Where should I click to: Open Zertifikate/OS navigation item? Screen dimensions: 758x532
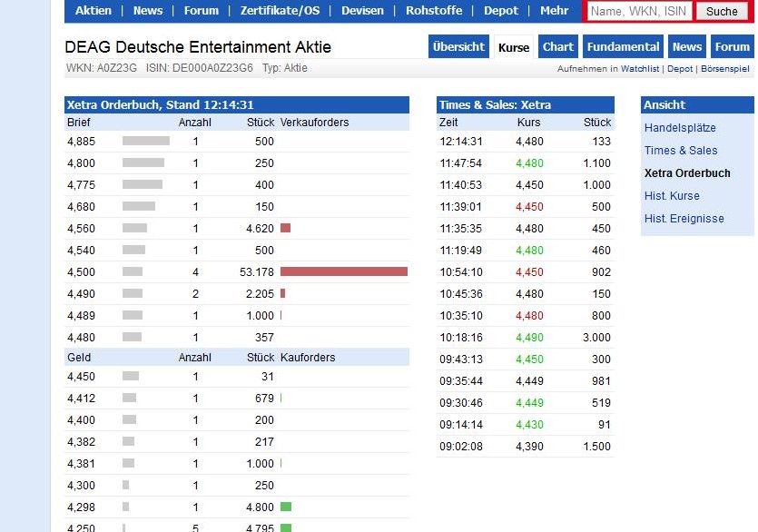pyautogui.click(x=280, y=11)
